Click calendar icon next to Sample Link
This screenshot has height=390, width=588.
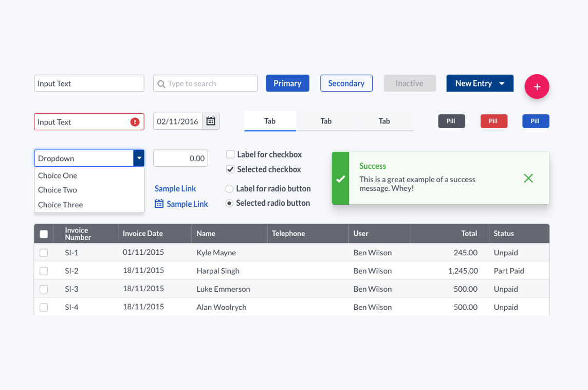[x=159, y=203]
